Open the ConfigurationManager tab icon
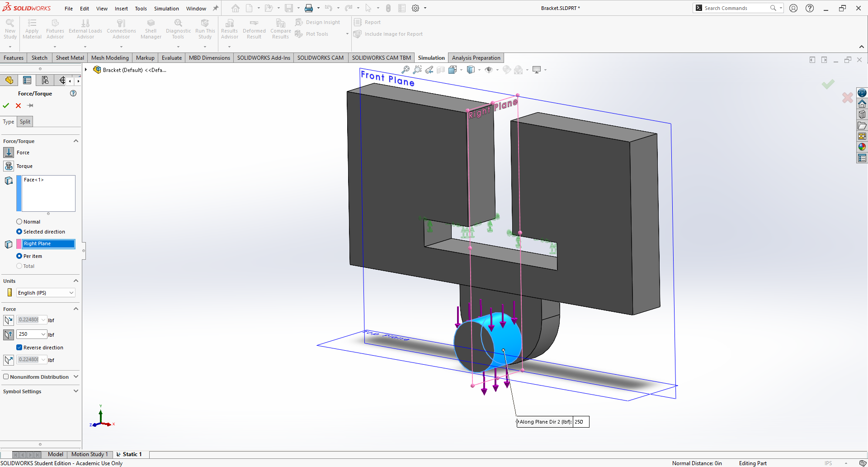 [45, 80]
